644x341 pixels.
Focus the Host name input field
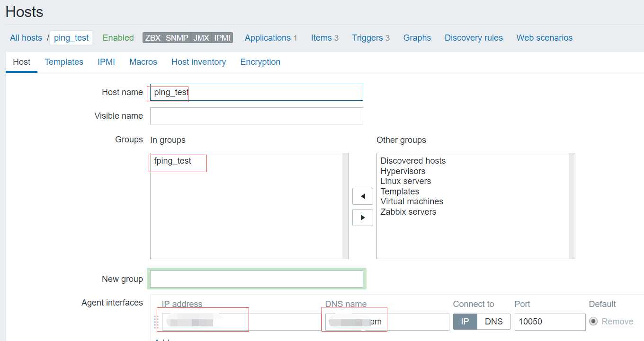(257, 92)
